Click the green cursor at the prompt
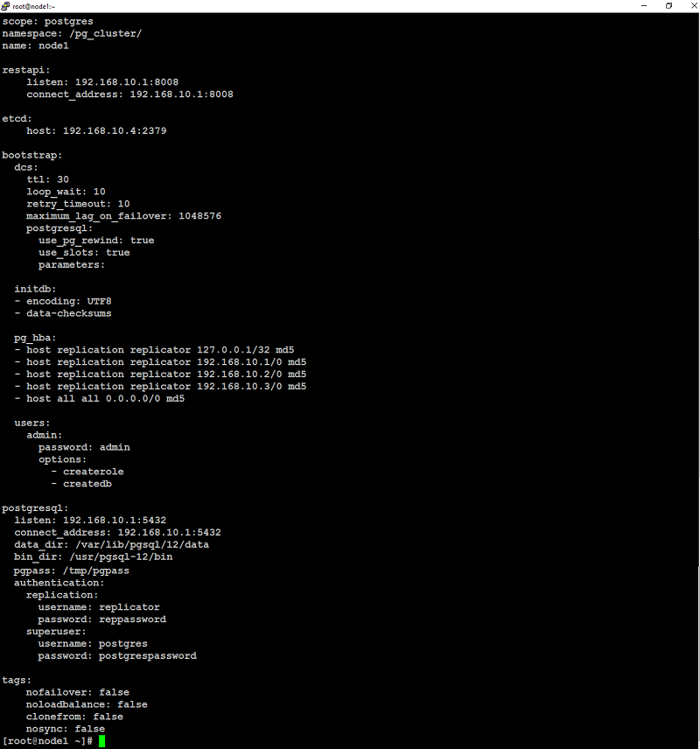Screen dimensions: 700x749 tap(101, 741)
